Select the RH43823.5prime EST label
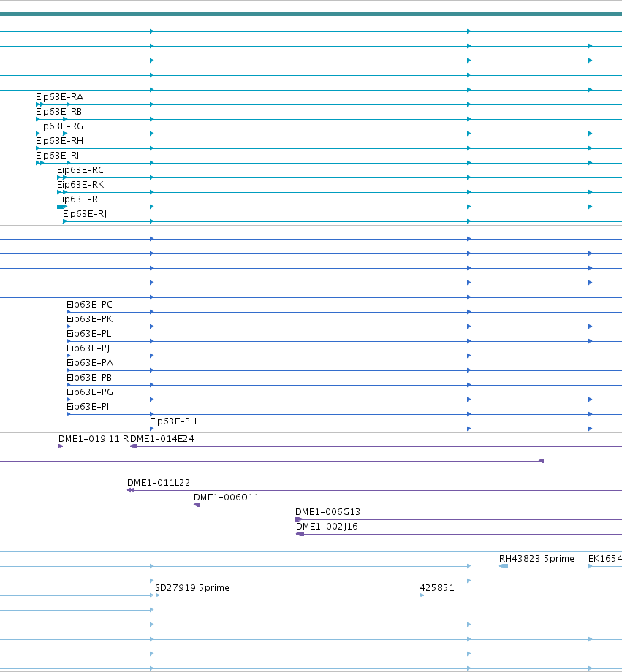This screenshot has width=622, height=672. click(536, 559)
